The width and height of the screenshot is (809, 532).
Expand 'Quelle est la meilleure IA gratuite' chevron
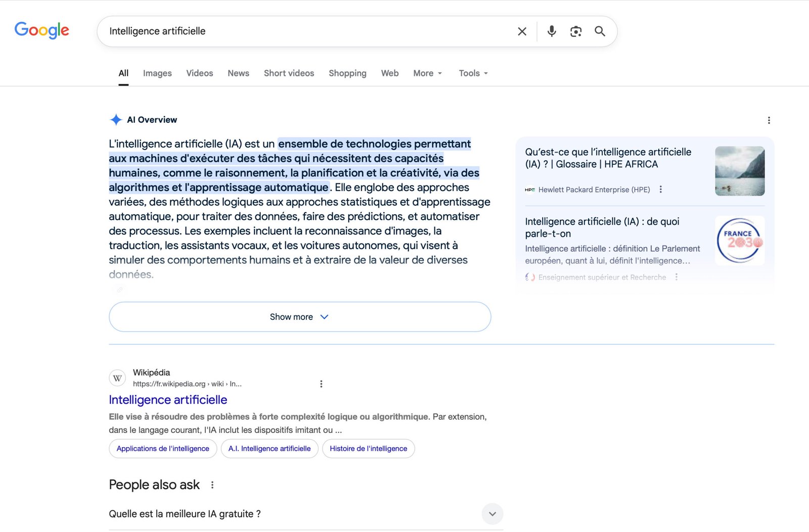(492, 514)
